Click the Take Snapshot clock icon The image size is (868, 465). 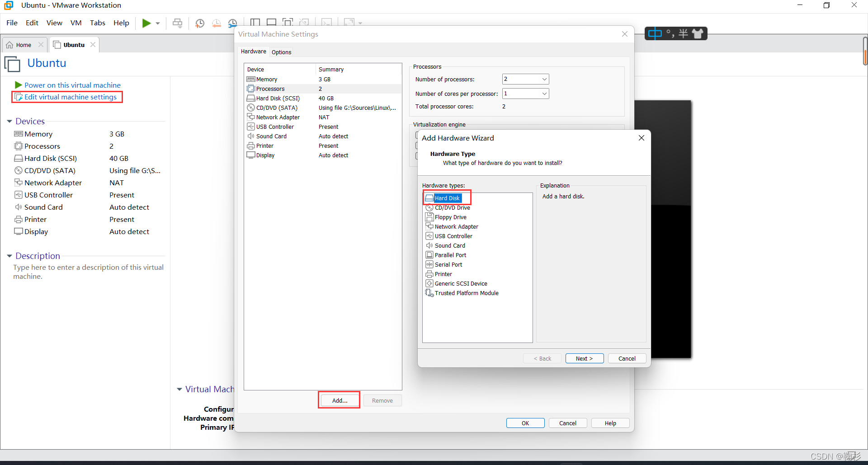coord(199,23)
